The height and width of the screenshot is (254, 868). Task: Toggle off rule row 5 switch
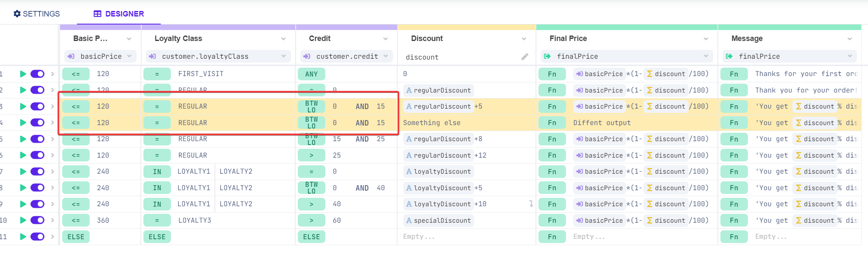[38, 139]
